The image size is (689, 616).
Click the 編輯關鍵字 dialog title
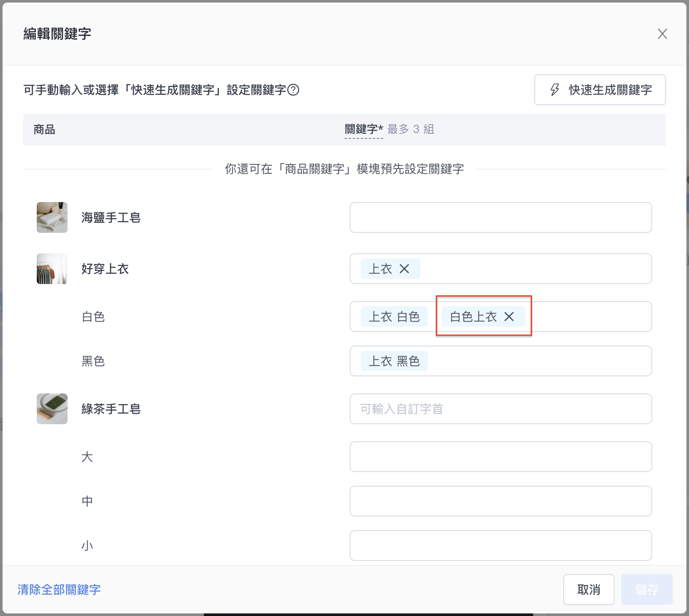coord(57,34)
